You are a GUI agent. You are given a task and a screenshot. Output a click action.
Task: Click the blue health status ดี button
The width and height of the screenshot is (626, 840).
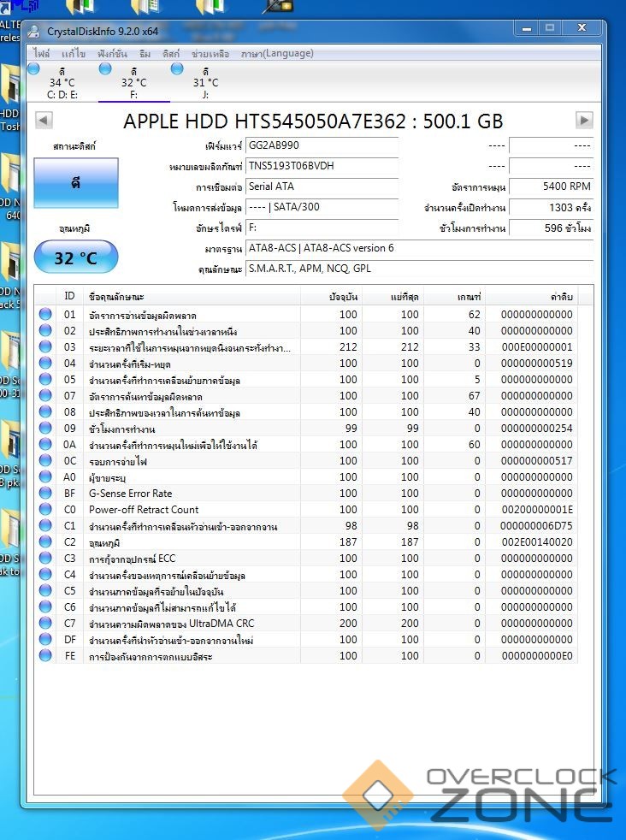pos(75,184)
